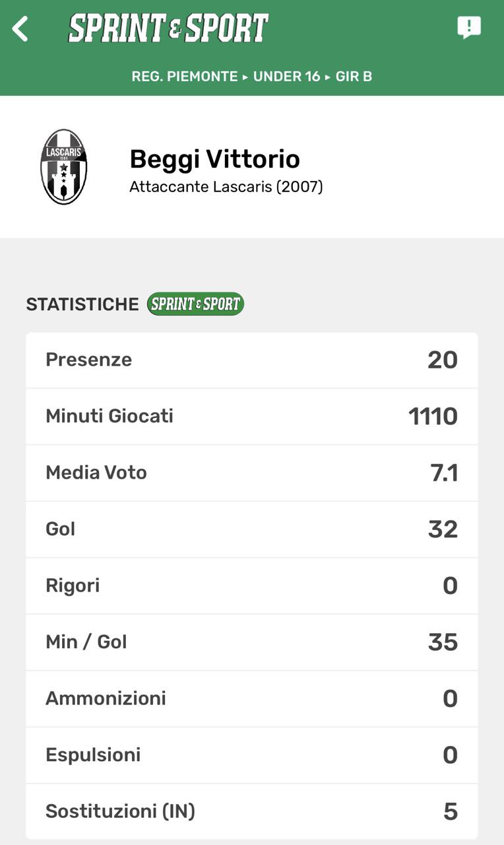Tap the Gol statistics row
504x845 pixels.
[252, 529]
